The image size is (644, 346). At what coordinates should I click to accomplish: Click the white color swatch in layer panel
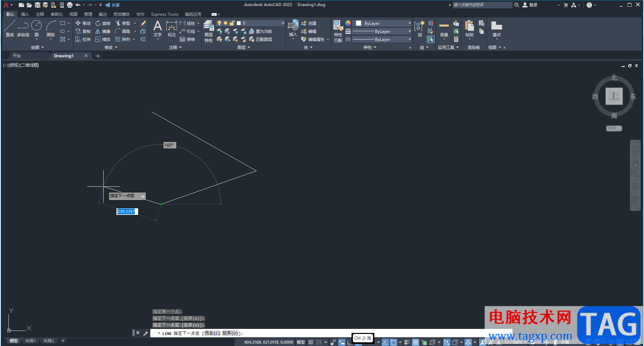tap(239, 23)
